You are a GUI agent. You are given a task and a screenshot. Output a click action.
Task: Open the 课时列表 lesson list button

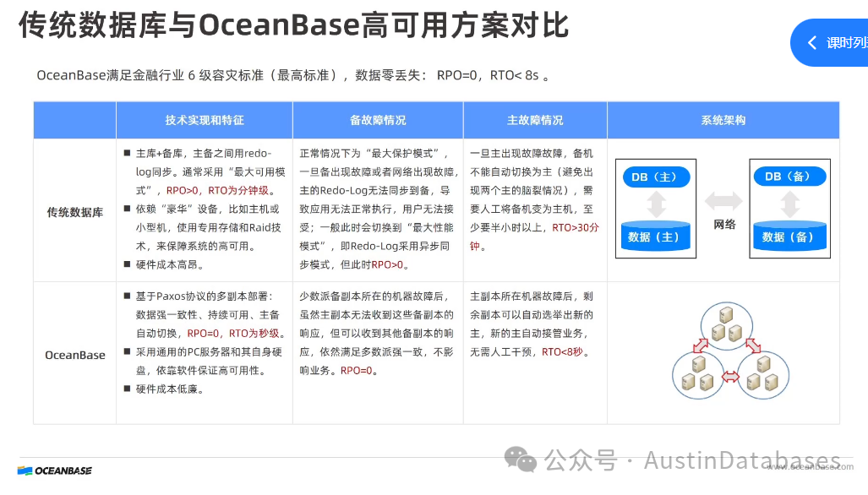coord(829,42)
